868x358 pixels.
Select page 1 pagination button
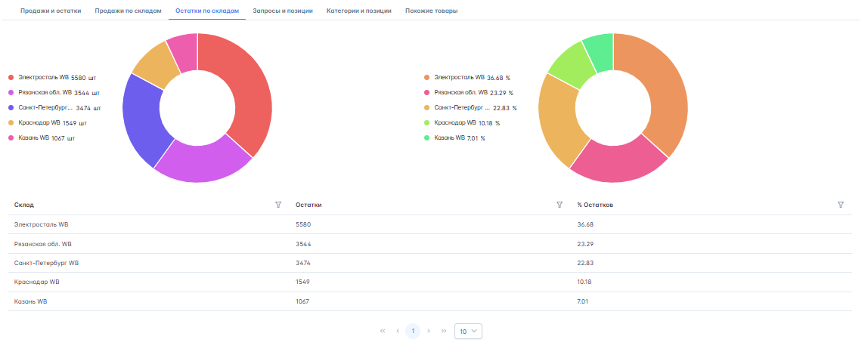tap(413, 331)
